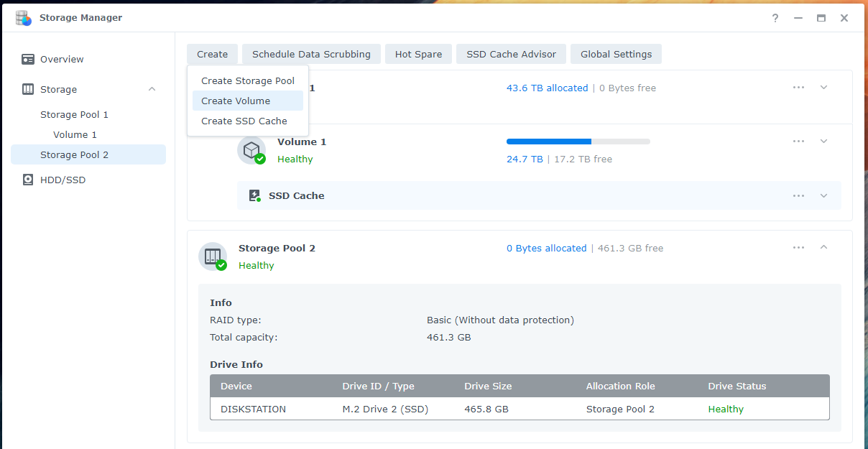Open the ellipsis menu for Storage Pool 2

click(798, 247)
